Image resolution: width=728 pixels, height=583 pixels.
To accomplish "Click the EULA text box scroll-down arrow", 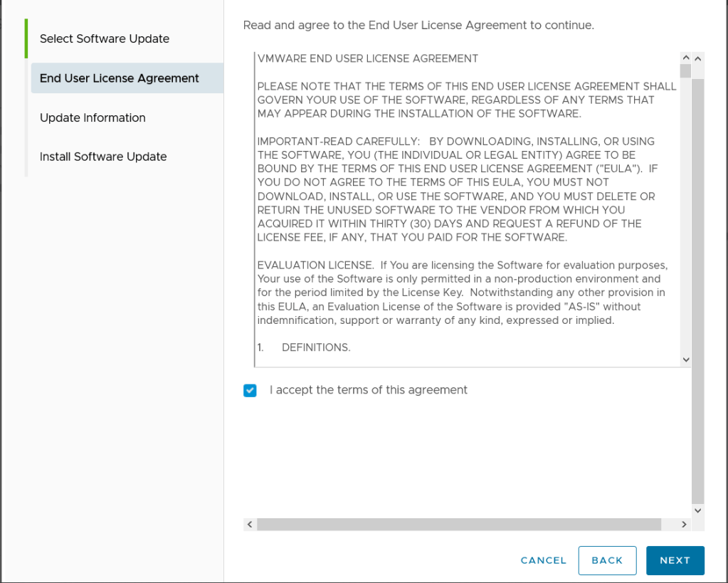I will pos(685,360).
